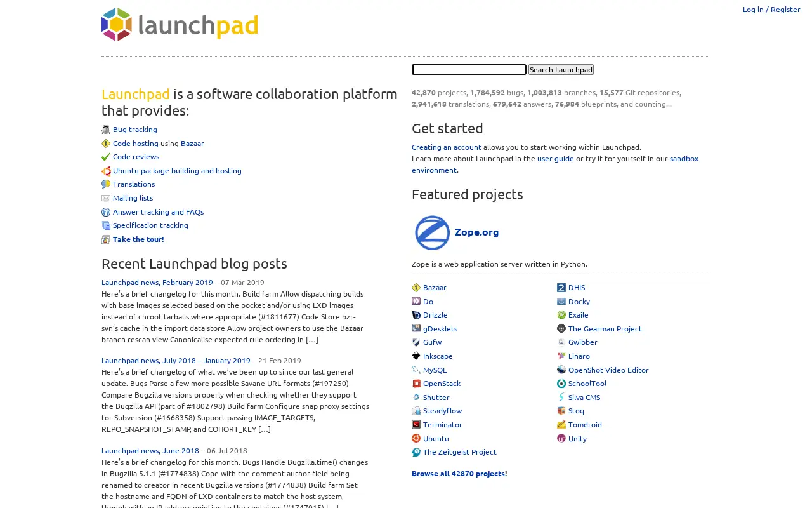Viewport: 812px width, 508px height.
Task: Open the Steadyflow project link
Action: tap(442, 411)
